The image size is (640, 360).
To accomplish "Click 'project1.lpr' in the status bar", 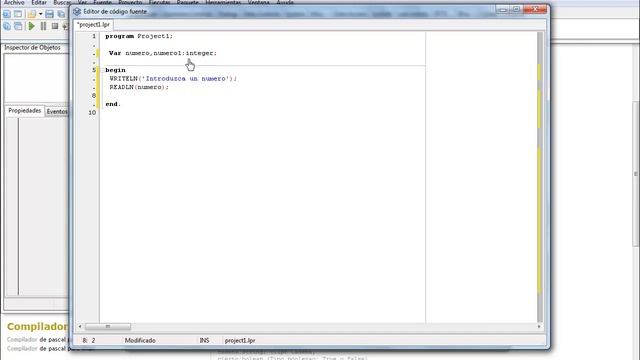I will [x=240, y=340].
